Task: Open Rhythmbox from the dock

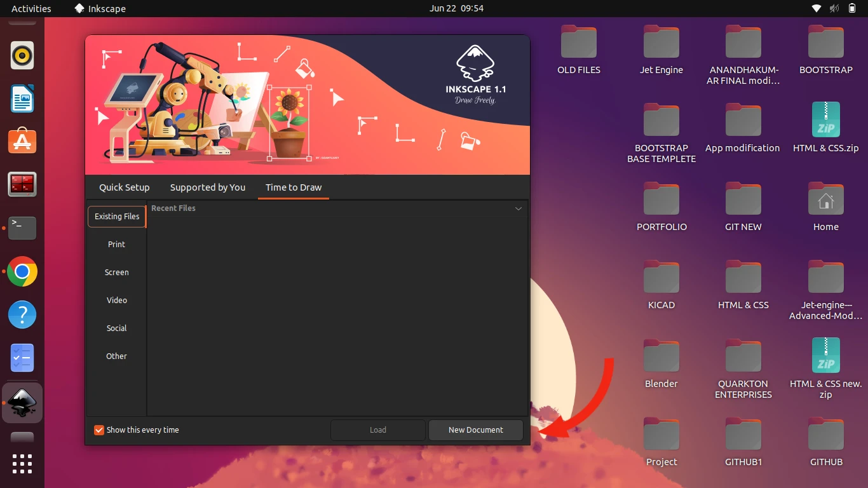Action: tap(22, 56)
